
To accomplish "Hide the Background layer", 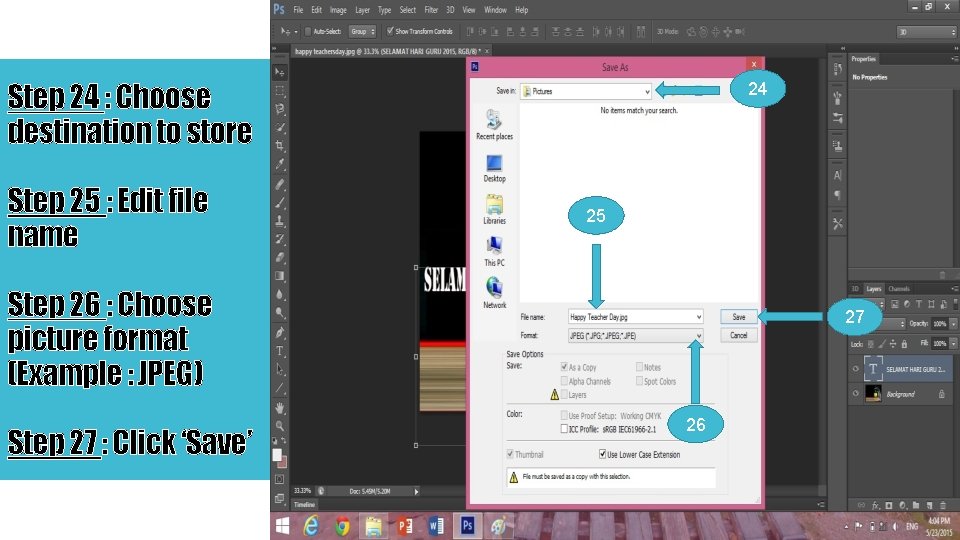I will (x=855, y=394).
